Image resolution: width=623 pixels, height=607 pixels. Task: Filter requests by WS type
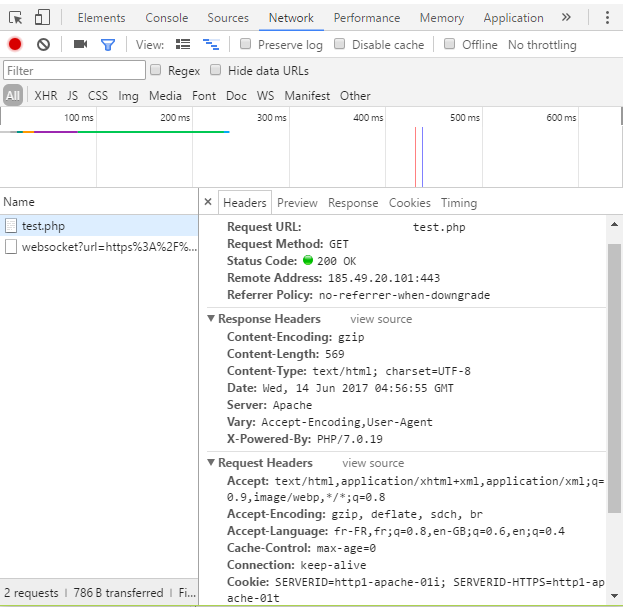pyautogui.click(x=265, y=96)
